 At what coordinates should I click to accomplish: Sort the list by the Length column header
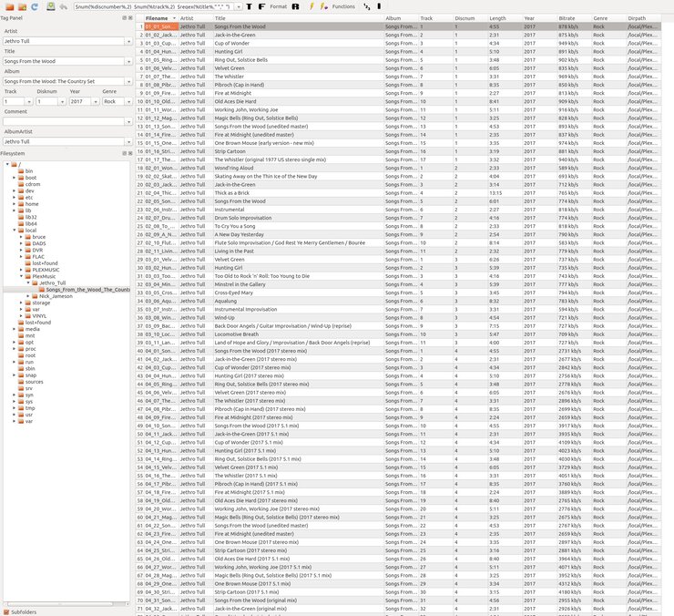505,18
